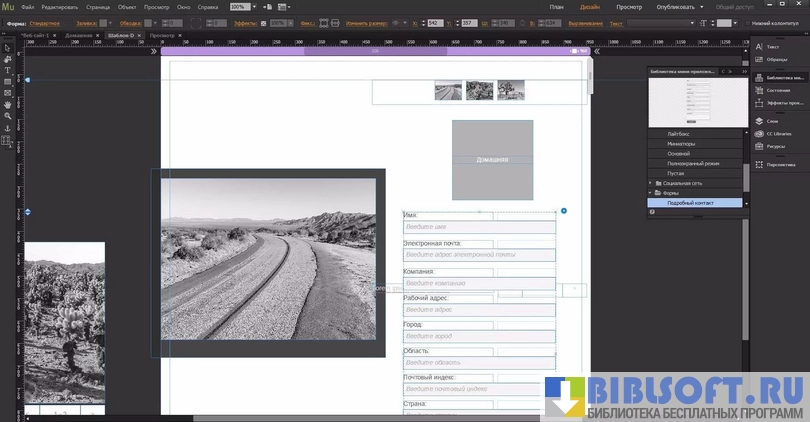Image resolution: width=810 pixels, height=422 pixels.
Task: Select the Hand pan tool
Action: coord(7,104)
